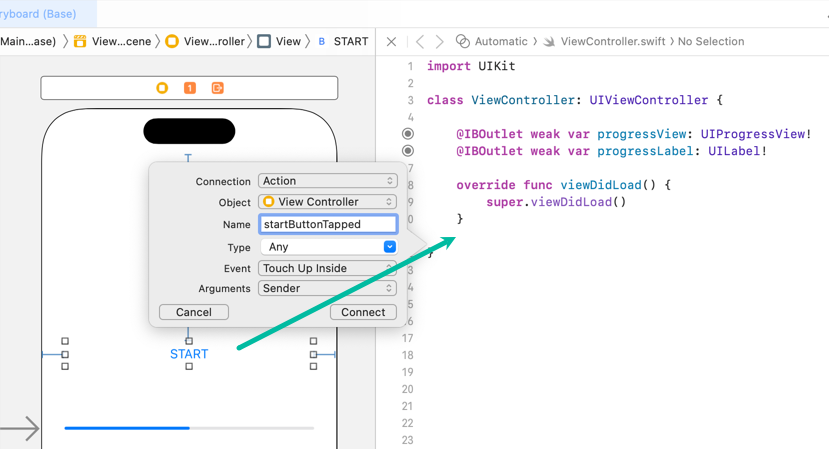Image resolution: width=829 pixels, height=449 pixels.
Task: Click the storyboard entry point arrow
Action: coord(20,429)
